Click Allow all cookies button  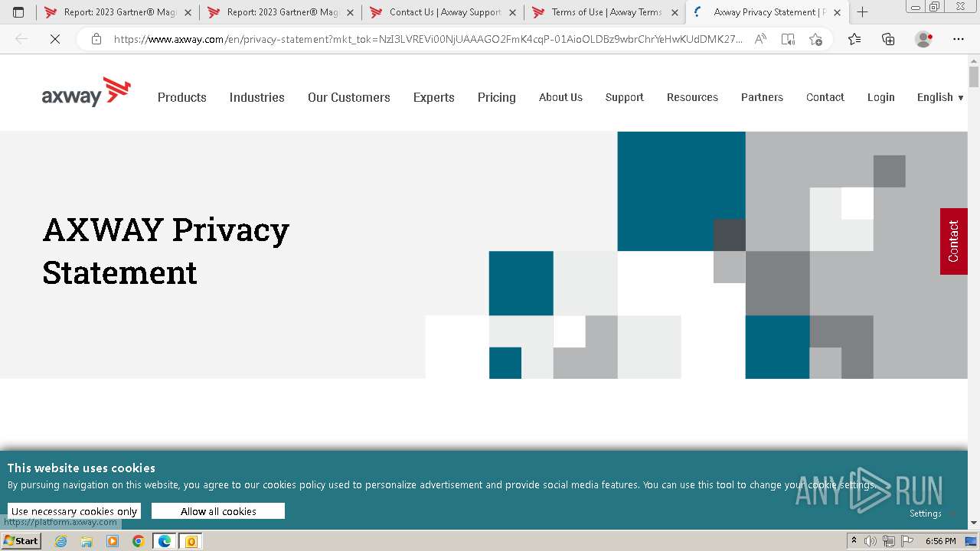(218, 511)
